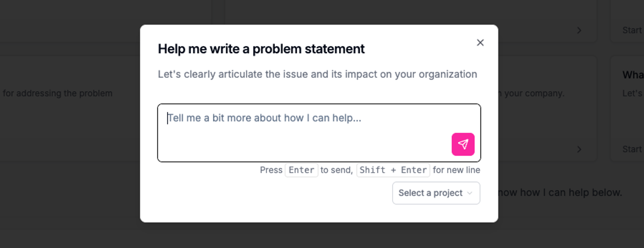
Task: Click the "Enter" key hint badge
Action: (301, 170)
